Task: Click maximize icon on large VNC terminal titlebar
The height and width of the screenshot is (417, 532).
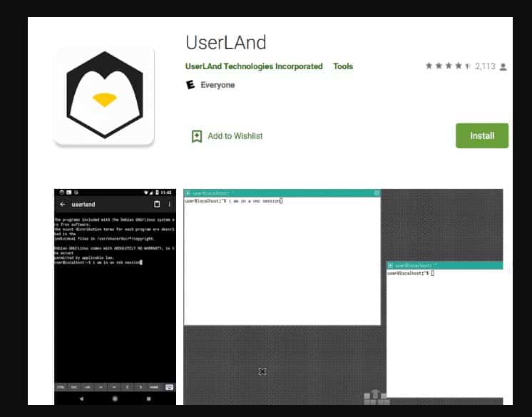Action: pyautogui.click(x=377, y=193)
